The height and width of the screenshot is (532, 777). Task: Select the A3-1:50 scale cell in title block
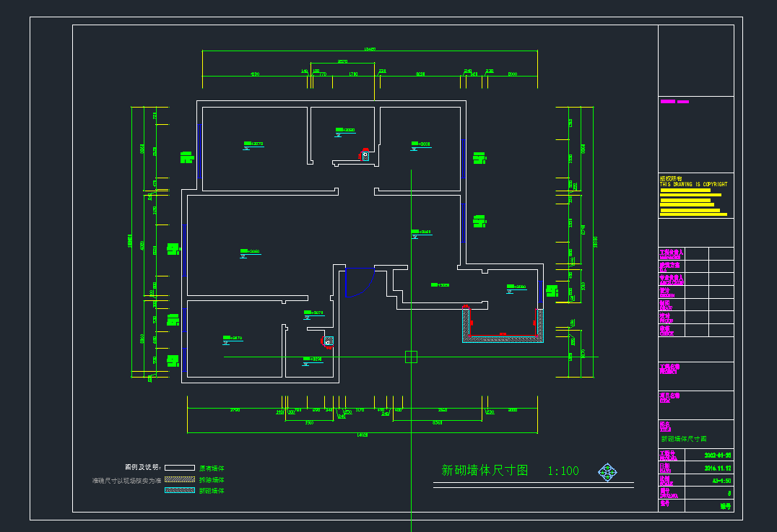(721, 479)
